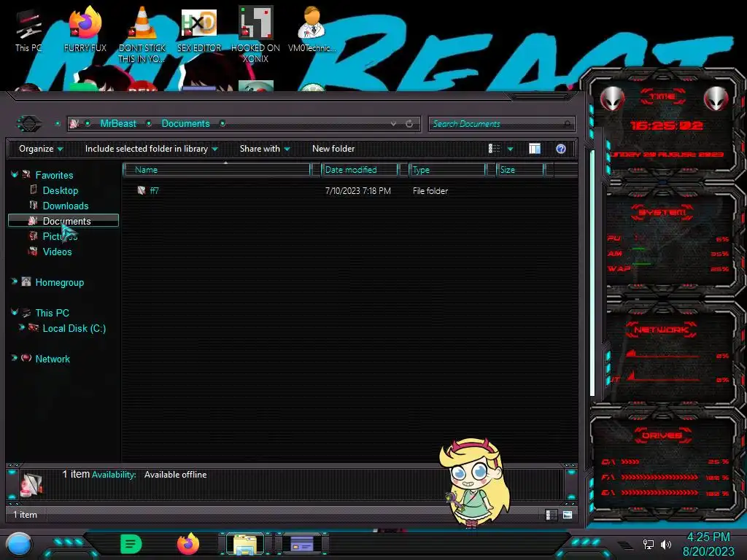Click MrBeast in the address breadcrumb

[118, 124]
